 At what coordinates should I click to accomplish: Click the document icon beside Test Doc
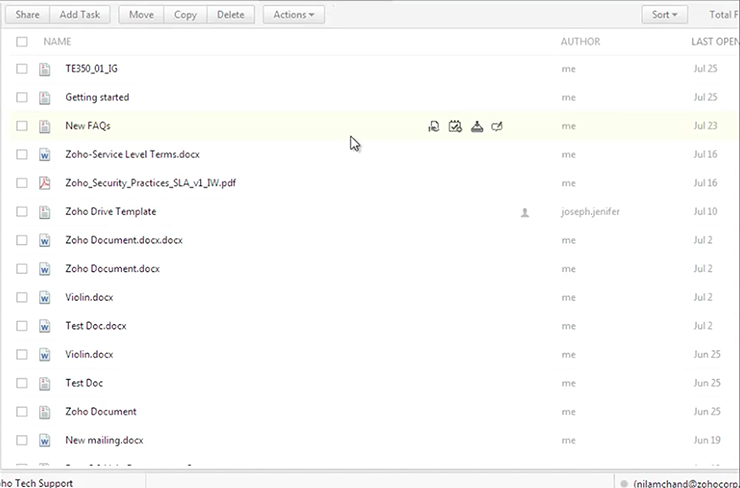44,383
